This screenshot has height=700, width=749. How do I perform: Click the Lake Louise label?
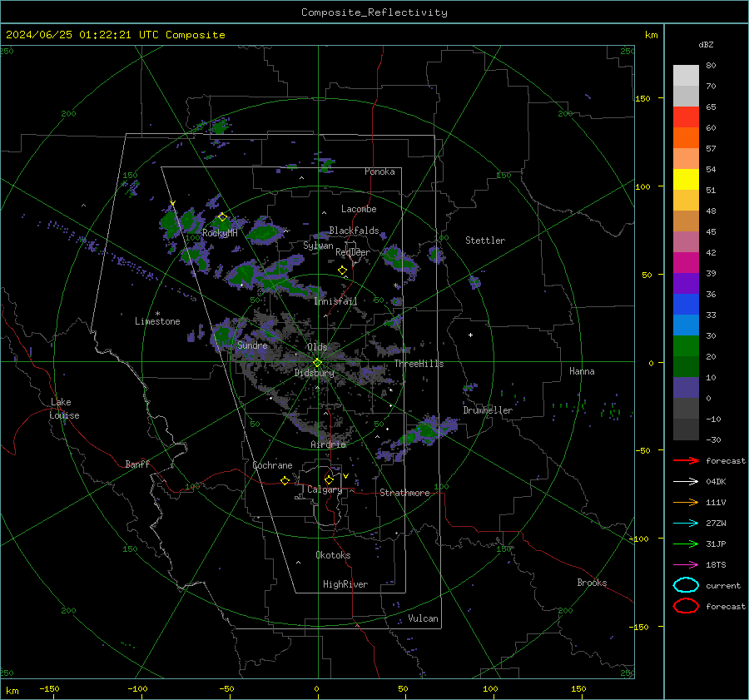tap(64, 409)
